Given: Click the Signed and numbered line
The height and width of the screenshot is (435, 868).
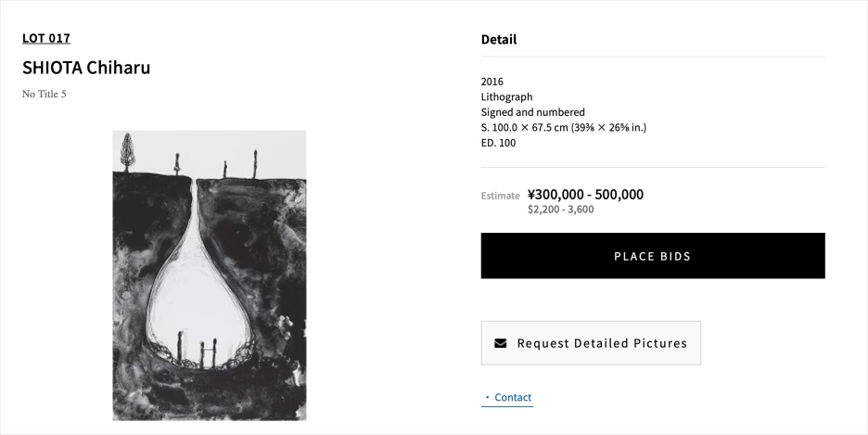Looking at the screenshot, I should 532,112.
